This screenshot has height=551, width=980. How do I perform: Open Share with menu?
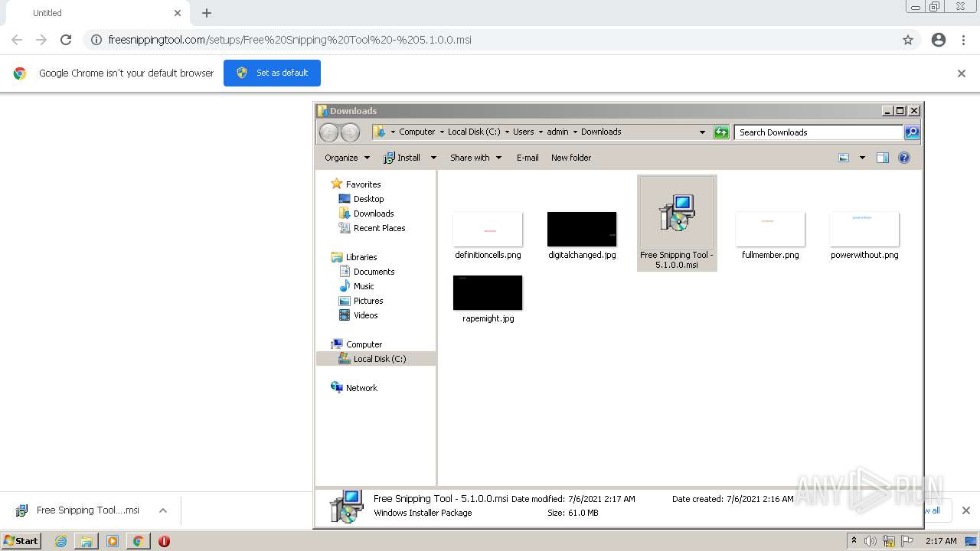(x=475, y=158)
